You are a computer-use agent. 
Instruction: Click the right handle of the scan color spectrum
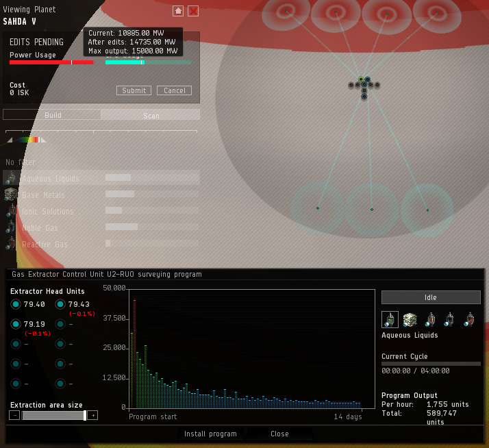[43, 140]
